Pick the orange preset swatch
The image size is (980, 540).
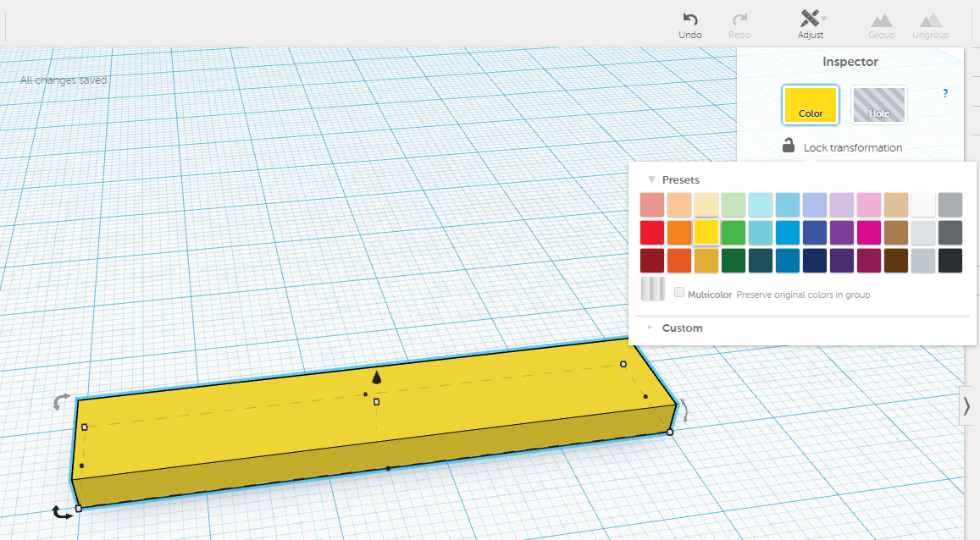click(679, 233)
